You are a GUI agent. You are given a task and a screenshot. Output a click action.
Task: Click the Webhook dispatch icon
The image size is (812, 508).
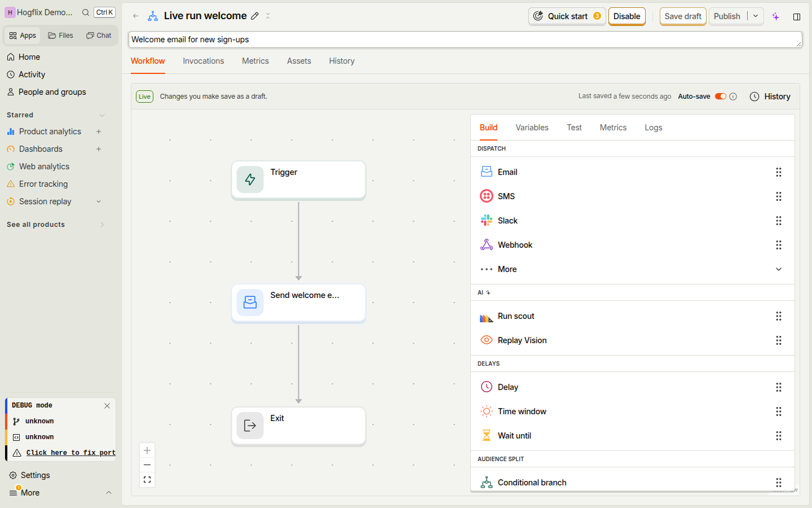(x=487, y=245)
